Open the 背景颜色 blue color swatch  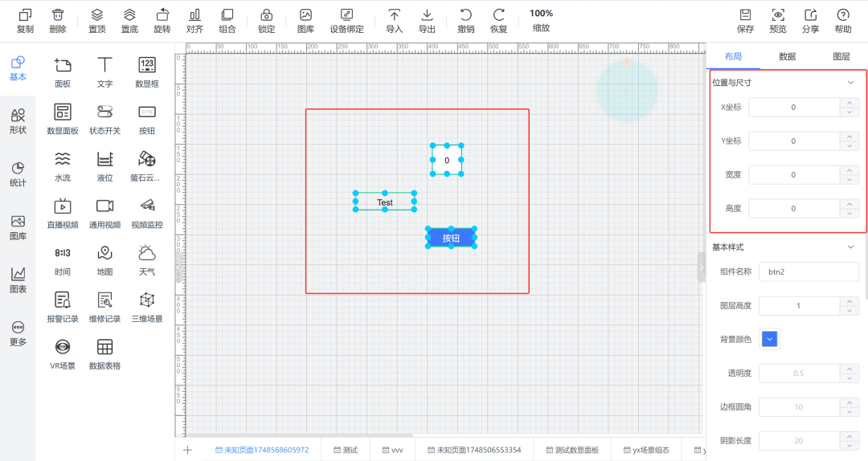pyautogui.click(x=769, y=339)
